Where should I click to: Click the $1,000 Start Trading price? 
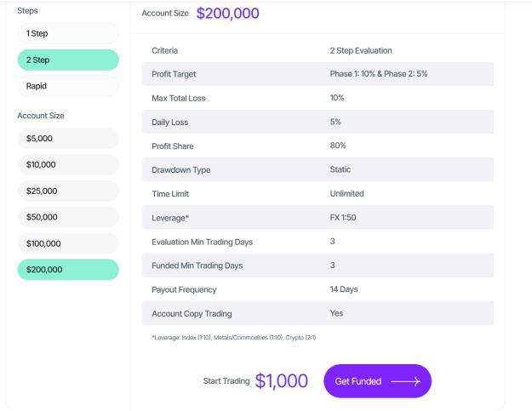(282, 381)
